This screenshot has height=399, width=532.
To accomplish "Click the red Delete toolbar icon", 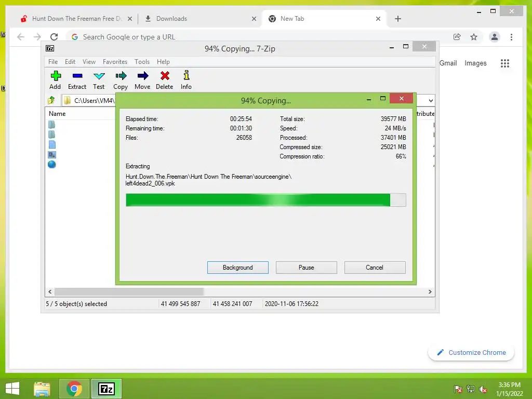I will [165, 76].
